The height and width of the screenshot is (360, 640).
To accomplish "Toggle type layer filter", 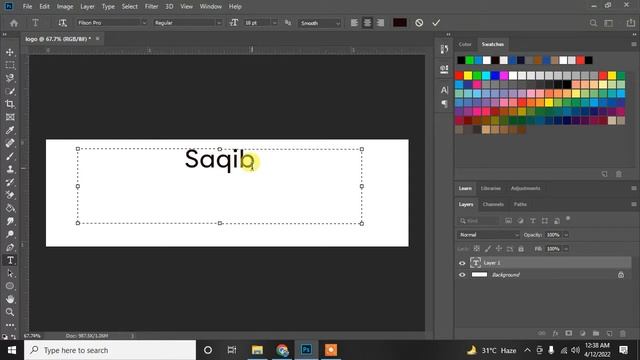I will pyautogui.click(x=533, y=221).
